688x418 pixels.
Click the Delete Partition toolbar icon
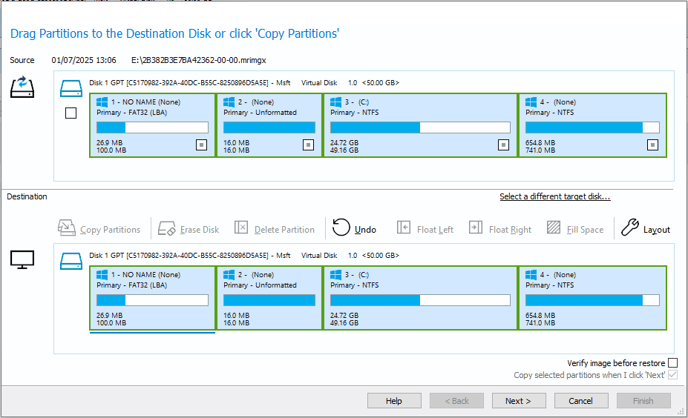click(241, 229)
